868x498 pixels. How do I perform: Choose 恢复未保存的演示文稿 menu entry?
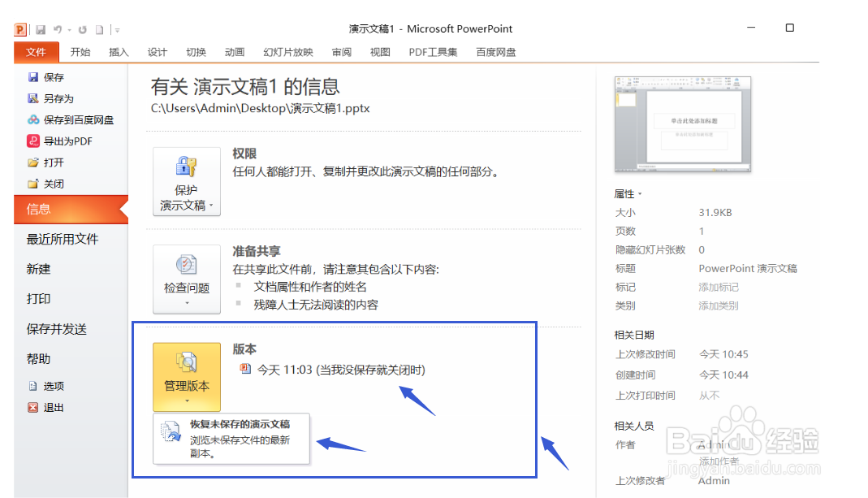pyautogui.click(x=231, y=439)
